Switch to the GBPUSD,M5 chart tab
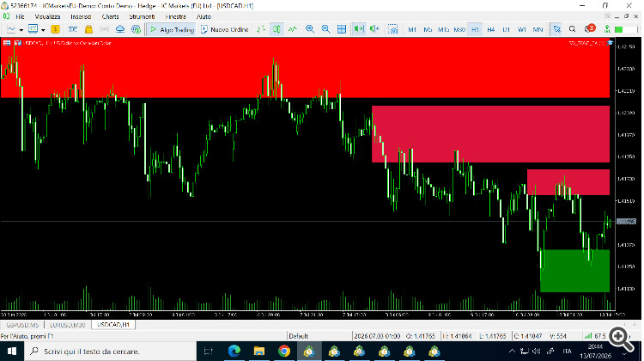 (22, 325)
